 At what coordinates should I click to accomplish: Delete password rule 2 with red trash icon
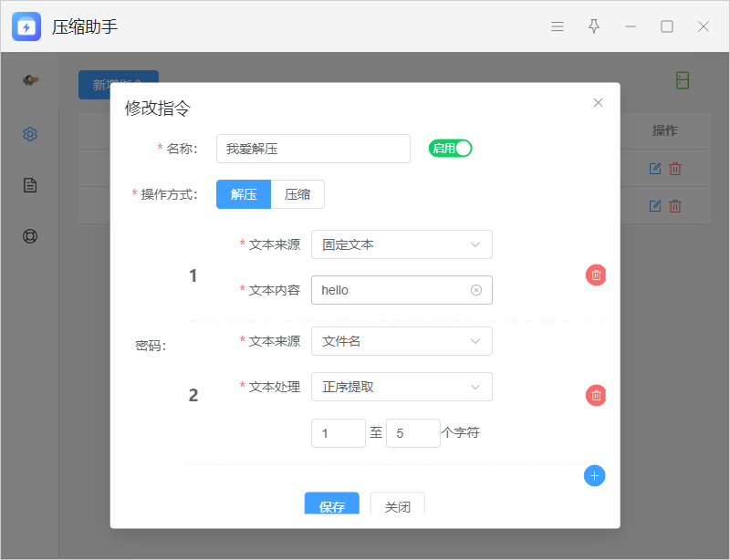point(596,396)
